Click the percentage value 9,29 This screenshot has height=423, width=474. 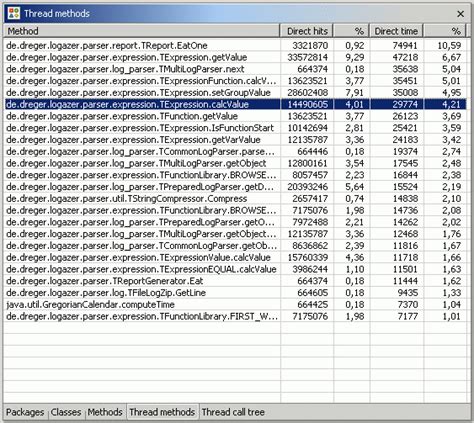tap(355, 57)
